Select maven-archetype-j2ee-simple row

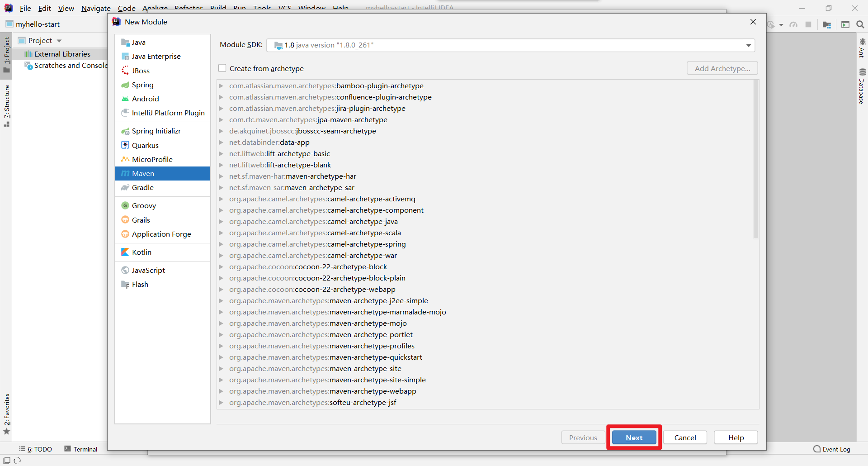[328, 301]
